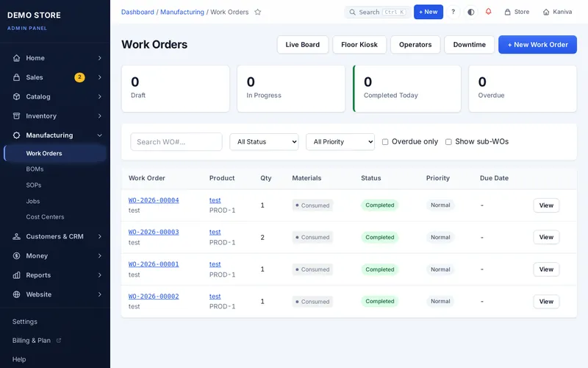This screenshot has width=588, height=368.
Task: Click the house icon next to Kaniva
Action: (546, 12)
